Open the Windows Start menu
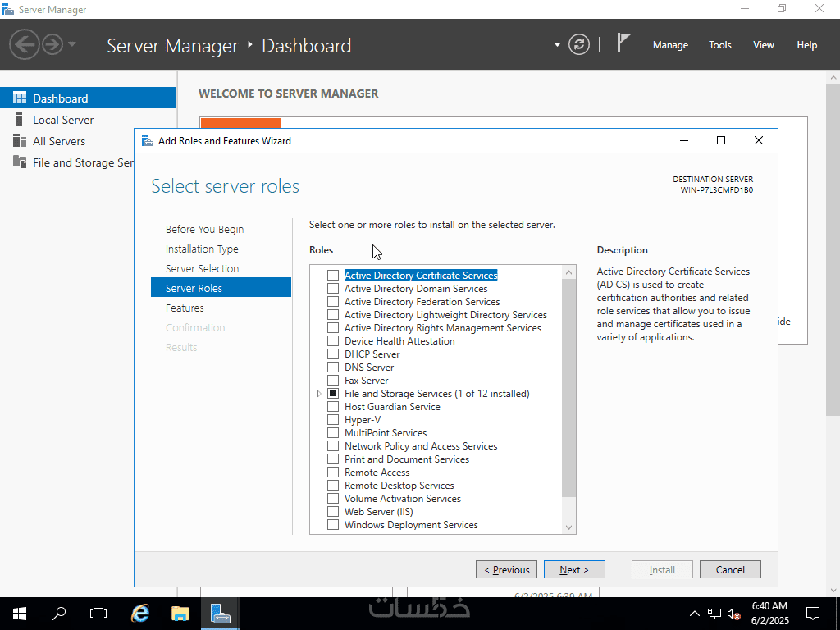Image resolution: width=840 pixels, height=630 pixels. [x=20, y=614]
